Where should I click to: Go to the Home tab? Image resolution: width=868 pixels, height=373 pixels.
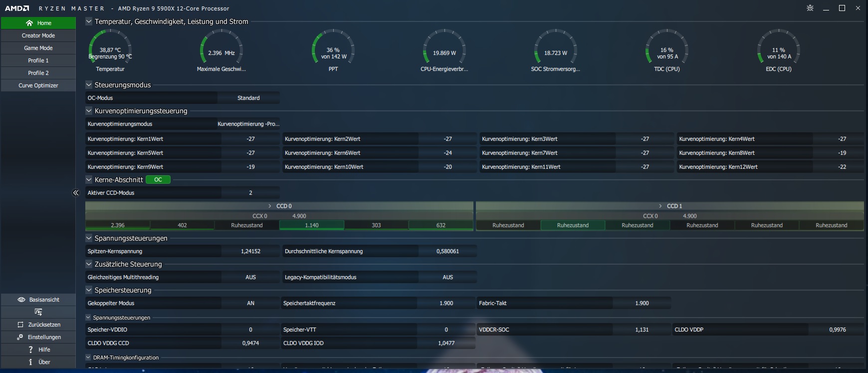click(x=38, y=23)
